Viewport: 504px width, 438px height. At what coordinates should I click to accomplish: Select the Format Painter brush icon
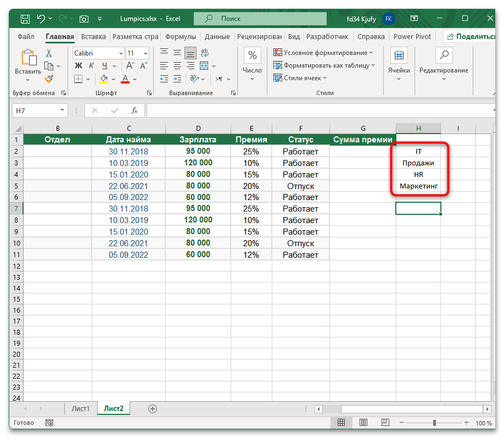(49, 79)
